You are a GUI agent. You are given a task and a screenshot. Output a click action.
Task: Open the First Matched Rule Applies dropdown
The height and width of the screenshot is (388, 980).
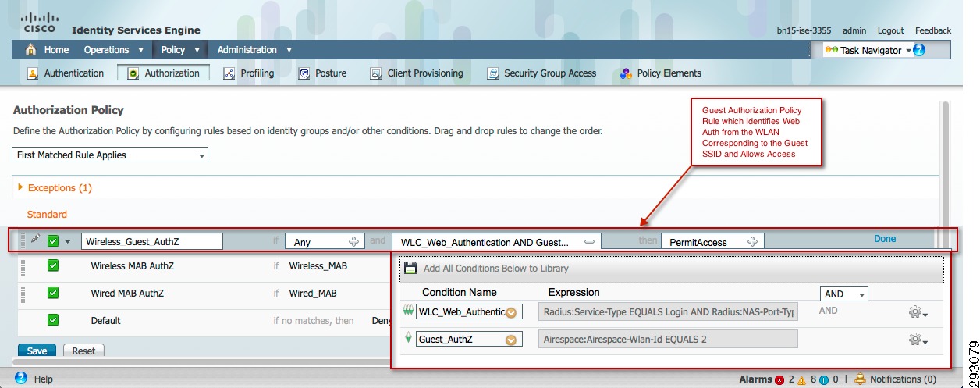click(x=110, y=155)
